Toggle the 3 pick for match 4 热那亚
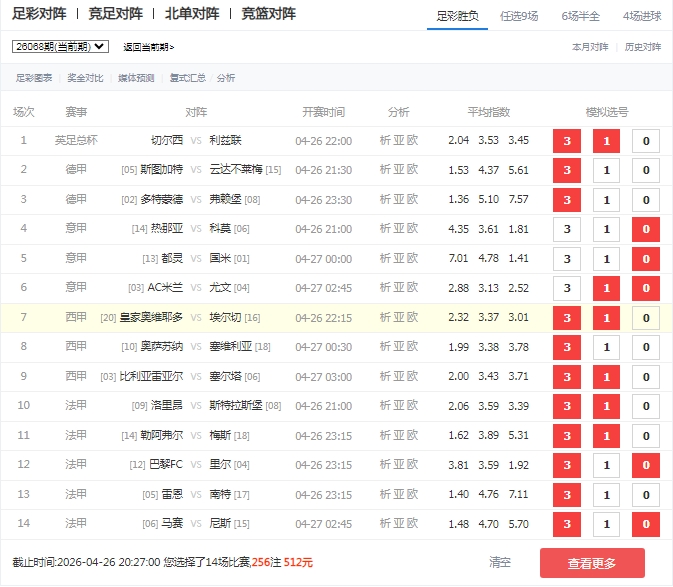 [x=567, y=230]
